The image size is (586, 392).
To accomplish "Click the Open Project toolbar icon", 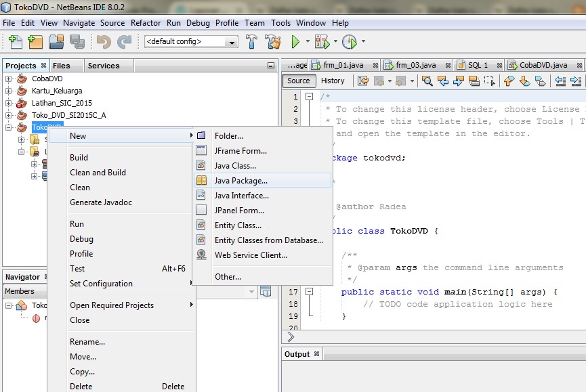I will [x=56, y=42].
